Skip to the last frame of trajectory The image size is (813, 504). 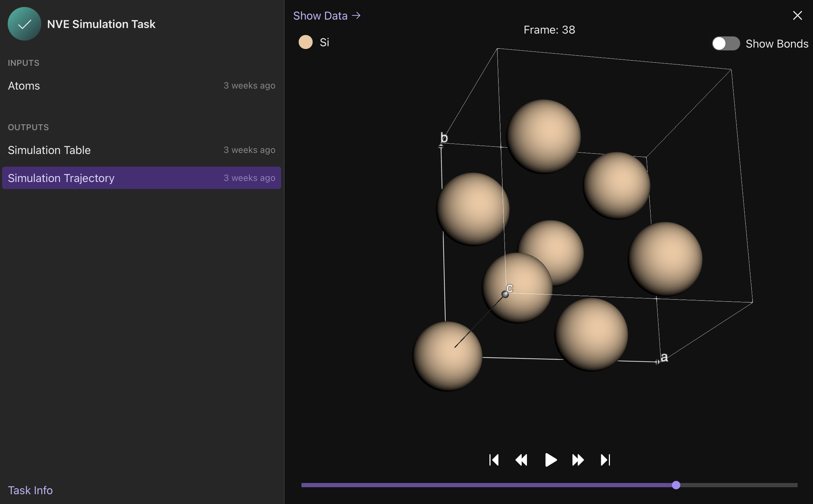[605, 460]
